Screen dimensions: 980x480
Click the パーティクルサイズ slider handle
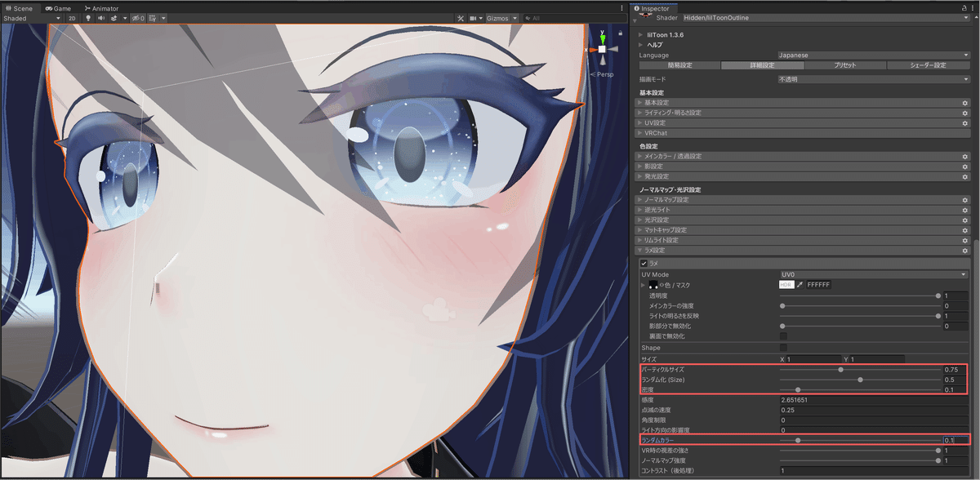click(840, 370)
